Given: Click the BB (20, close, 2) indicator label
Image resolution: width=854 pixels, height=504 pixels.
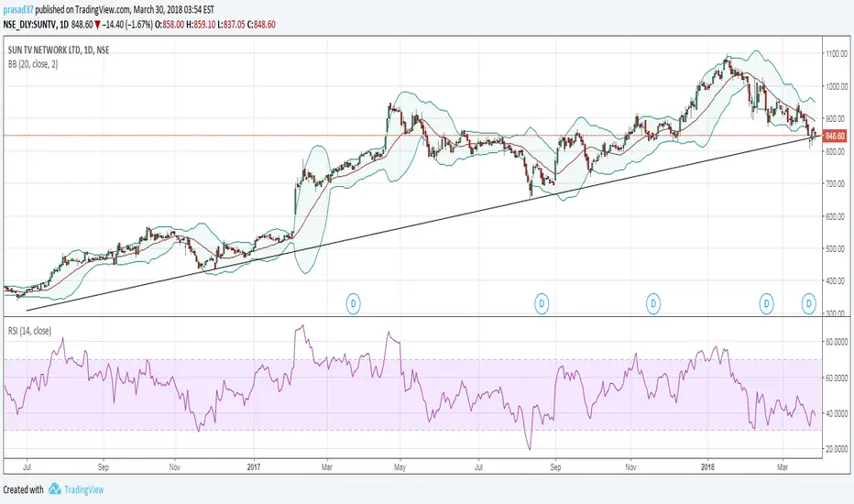Looking at the screenshot, I should 33,64.
